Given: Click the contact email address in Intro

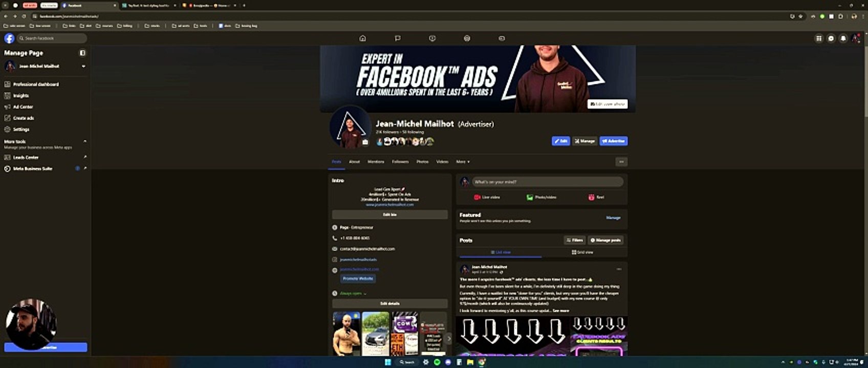Looking at the screenshot, I should pos(367,249).
